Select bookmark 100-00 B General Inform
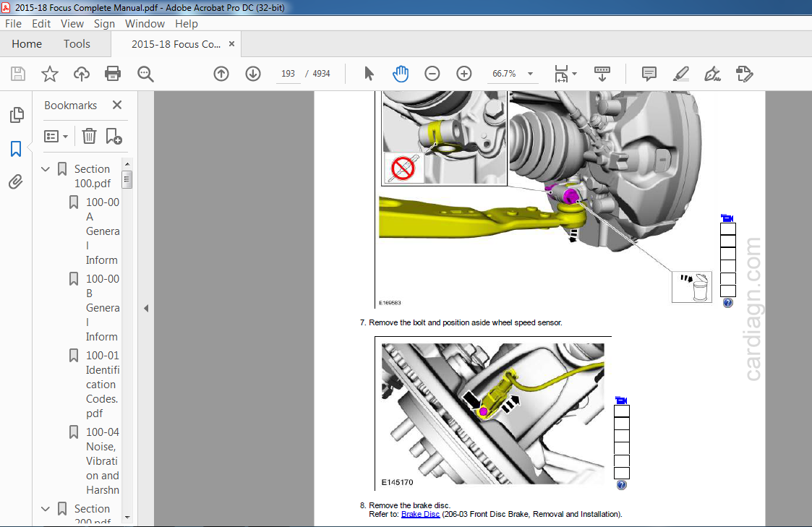812x527 pixels. (103, 307)
